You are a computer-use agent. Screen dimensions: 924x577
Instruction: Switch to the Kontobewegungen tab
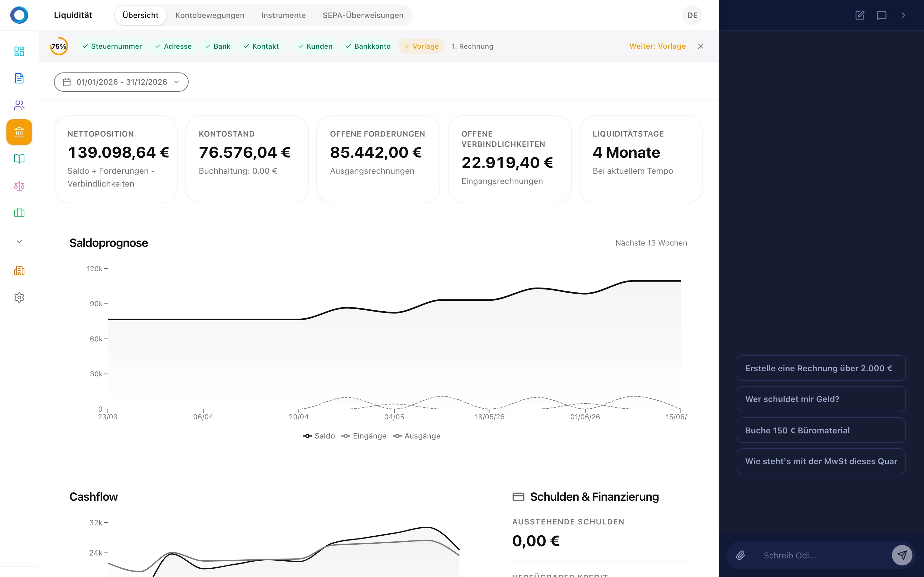tap(210, 15)
